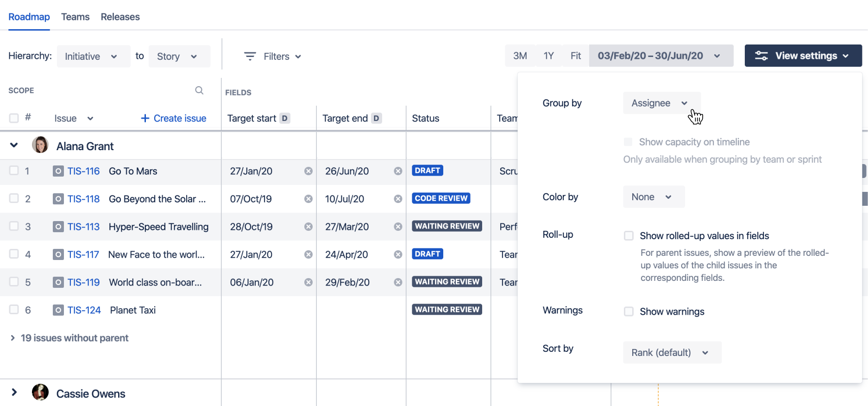The width and height of the screenshot is (868, 406).
Task: Clear target start date 07/Oct/19
Action: [308, 199]
